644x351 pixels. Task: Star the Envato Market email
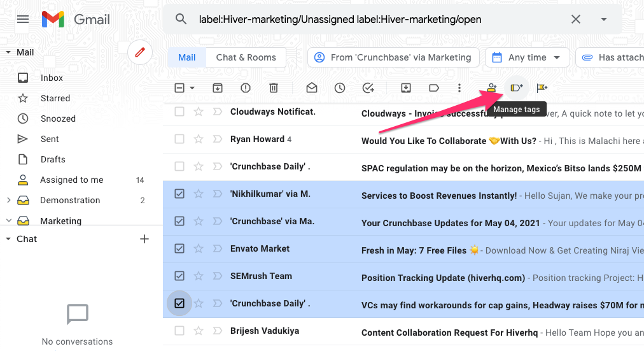(199, 248)
